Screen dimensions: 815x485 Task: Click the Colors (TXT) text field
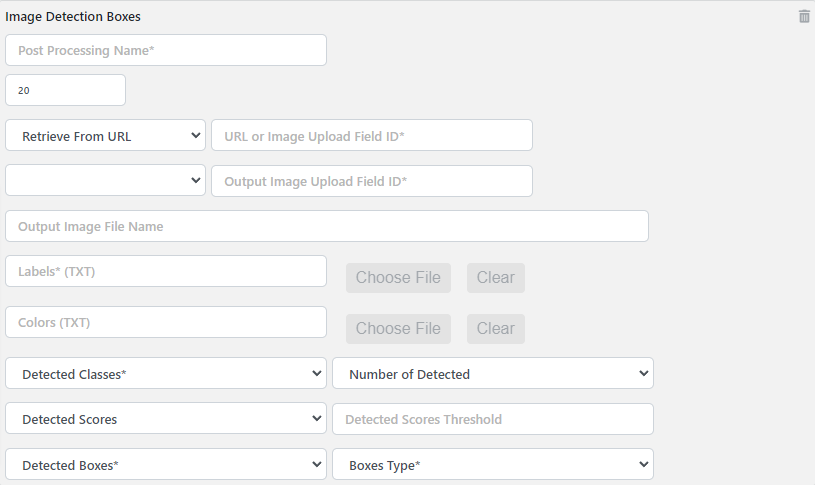click(x=166, y=322)
